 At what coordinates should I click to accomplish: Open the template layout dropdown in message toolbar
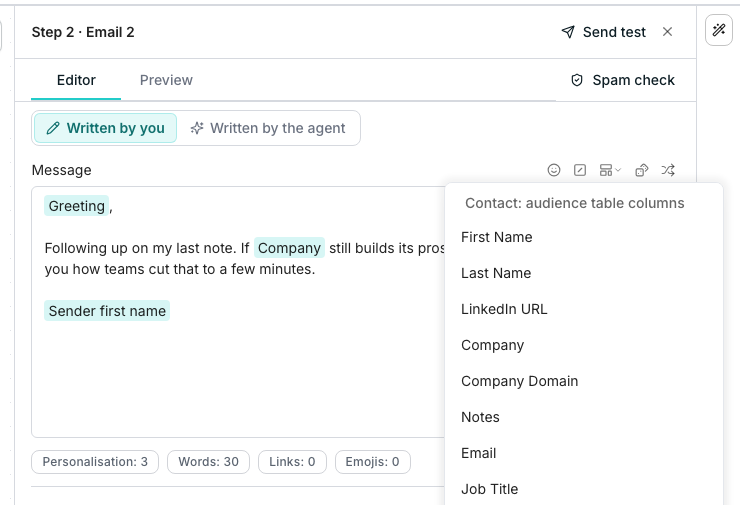pos(610,170)
